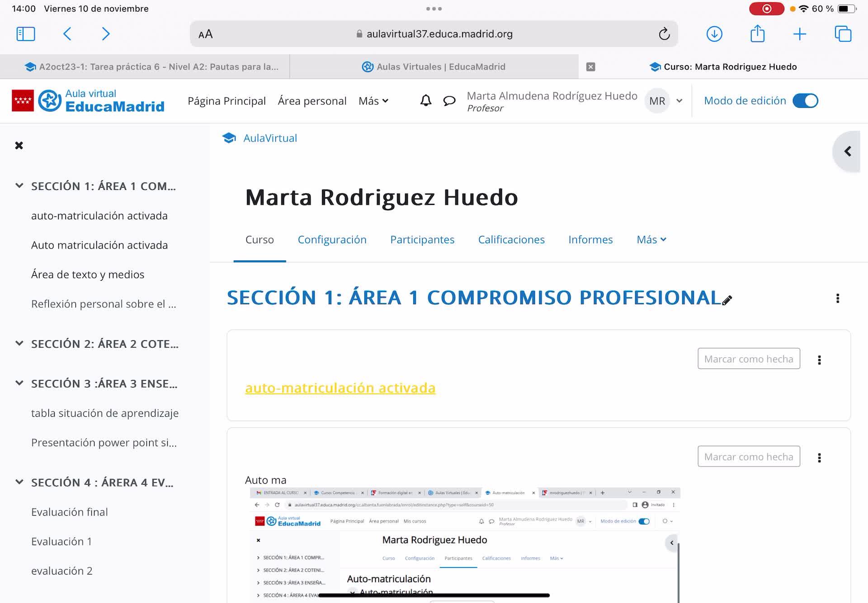
Task: Open the three-dots menu for Sección 1
Action: (837, 298)
